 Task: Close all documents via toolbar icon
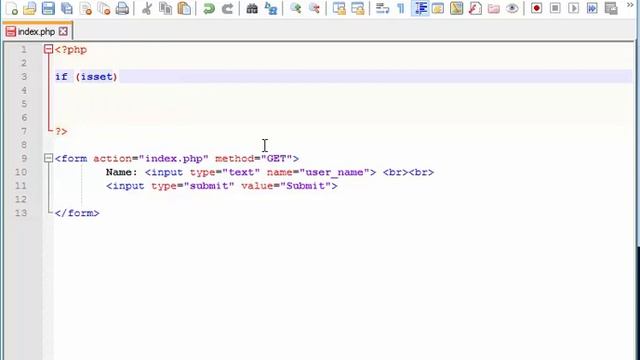click(104, 8)
